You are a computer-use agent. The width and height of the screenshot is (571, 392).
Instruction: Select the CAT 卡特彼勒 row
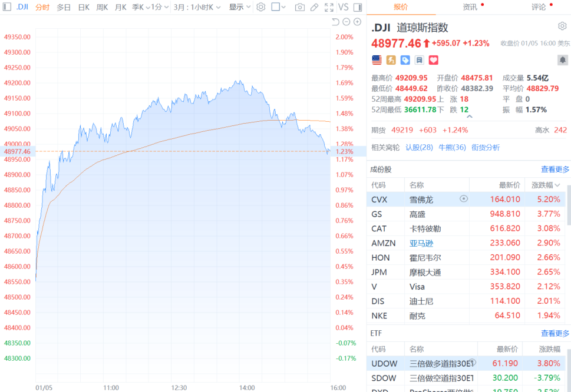[466, 228]
